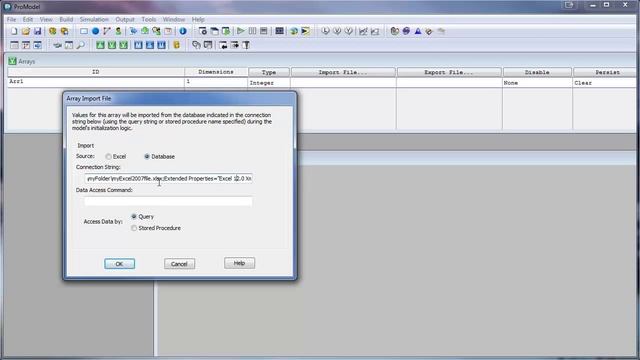Image resolution: width=640 pixels, height=360 pixels.
Task: Open the File menu
Action: click(11, 19)
